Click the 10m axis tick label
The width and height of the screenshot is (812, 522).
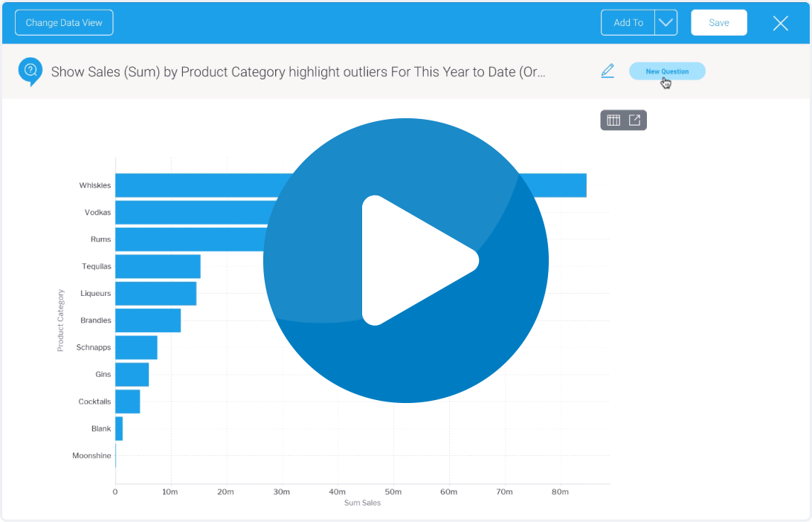[170, 492]
